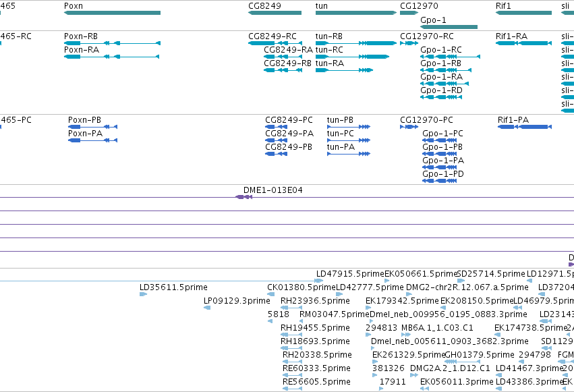Select transcript Poxn-RB
This screenshot has width=574, height=392.
tap(112, 43)
